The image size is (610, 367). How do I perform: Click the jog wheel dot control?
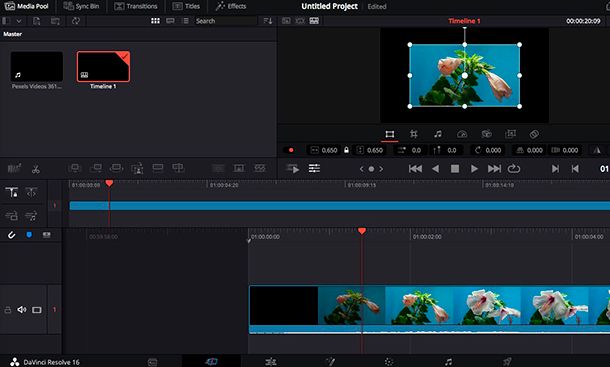[x=371, y=169]
